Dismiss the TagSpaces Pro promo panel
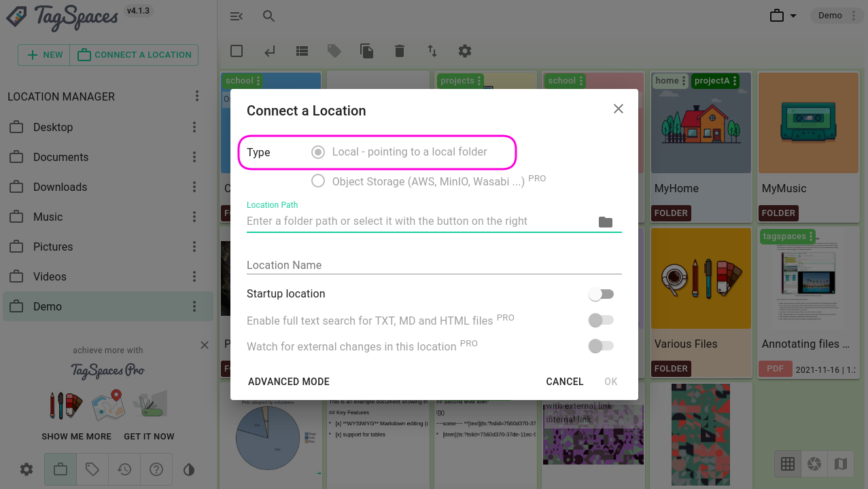 pyautogui.click(x=205, y=345)
